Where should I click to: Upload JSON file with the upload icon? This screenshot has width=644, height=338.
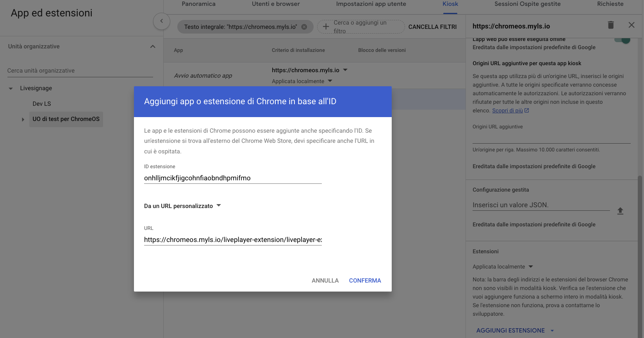[620, 211]
